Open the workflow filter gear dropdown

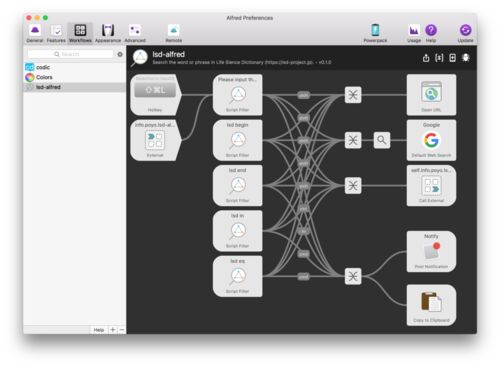(x=120, y=54)
